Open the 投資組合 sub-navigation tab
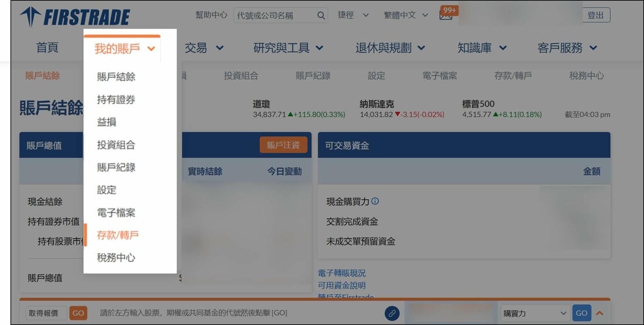The height and width of the screenshot is (325, 644). click(x=241, y=76)
